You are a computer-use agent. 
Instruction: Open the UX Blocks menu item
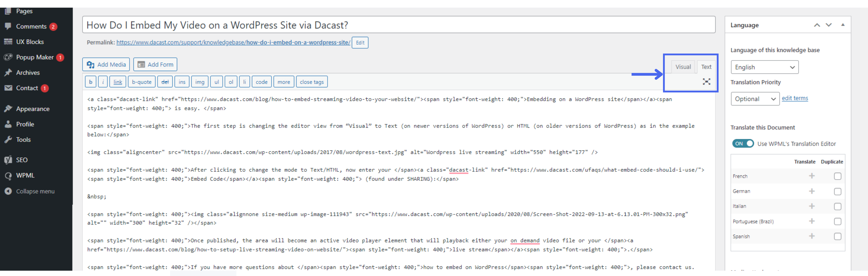[x=30, y=42]
